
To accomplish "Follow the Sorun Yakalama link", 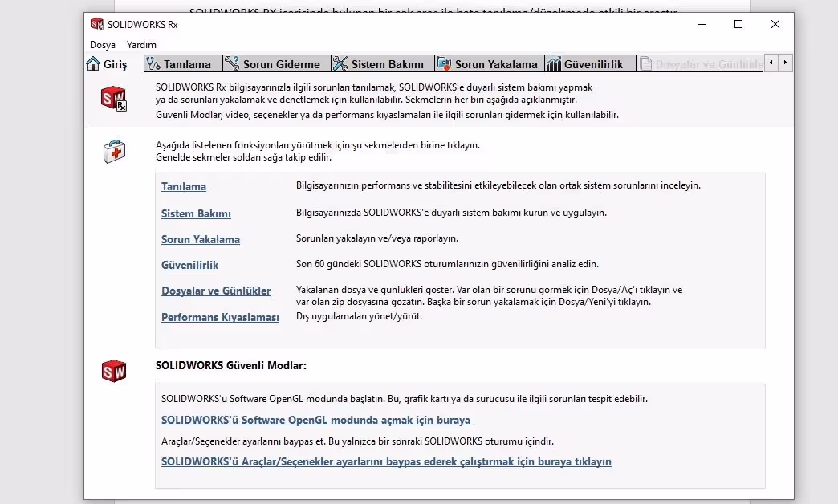I will [201, 239].
